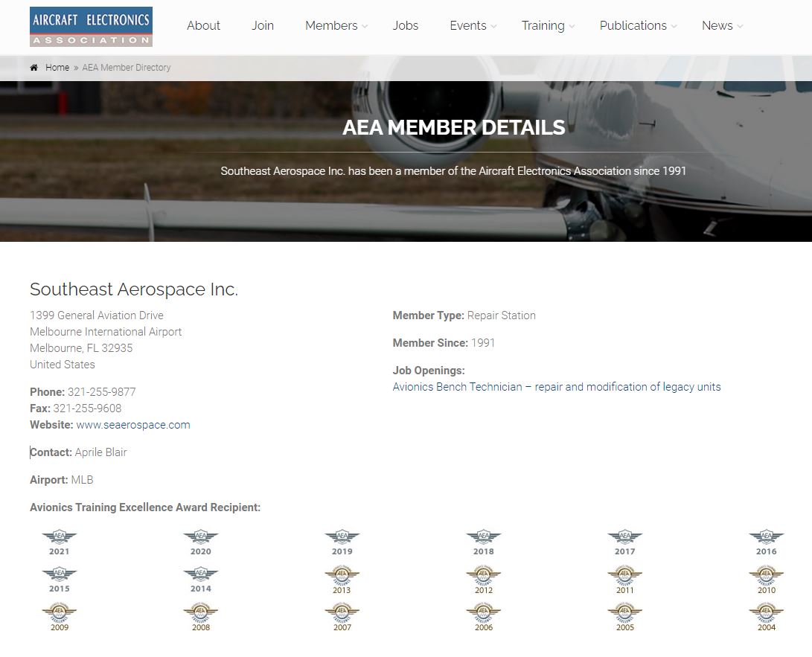
Task: Select the 2008 gold award badge
Action: pos(201,617)
